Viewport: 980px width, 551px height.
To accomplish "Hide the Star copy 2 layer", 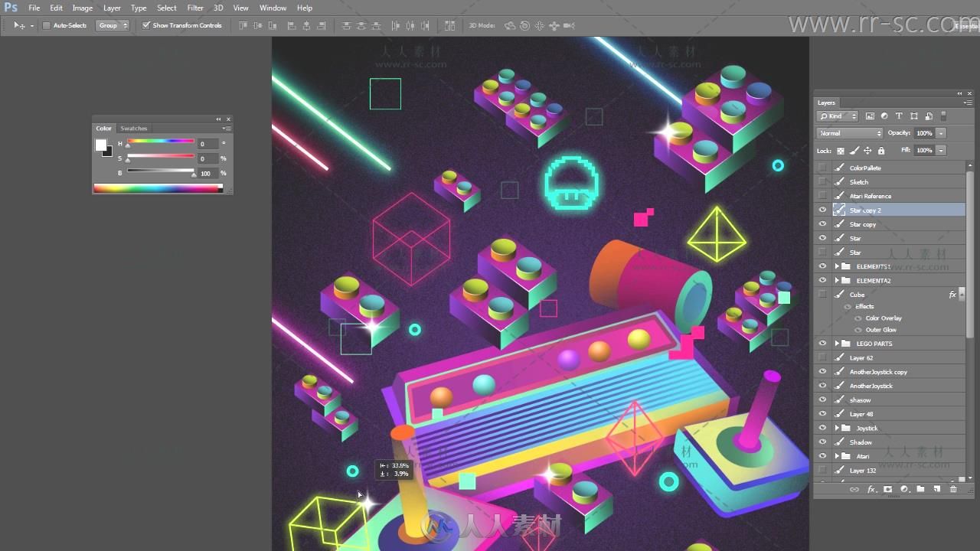I will pos(822,210).
